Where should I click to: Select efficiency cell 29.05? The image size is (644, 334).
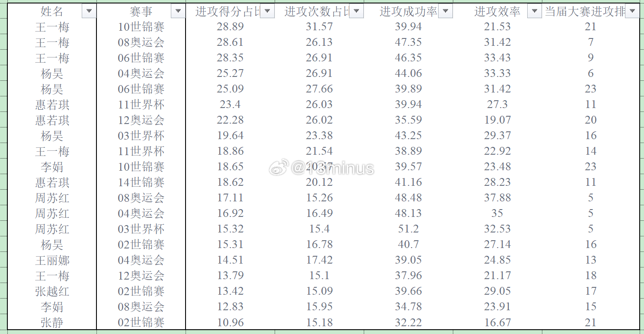[x=497, y=291]
